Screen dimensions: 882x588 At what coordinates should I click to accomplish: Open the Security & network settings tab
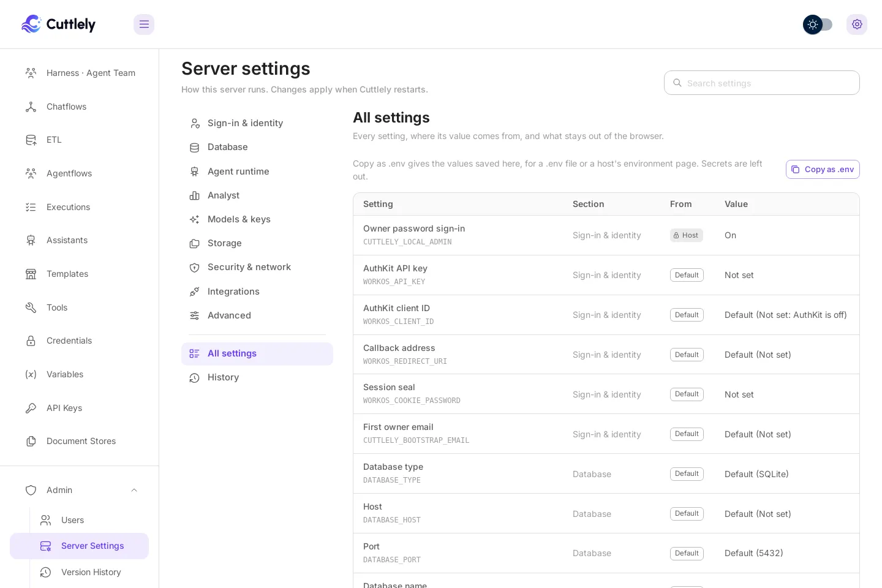(x=257, y=267)
